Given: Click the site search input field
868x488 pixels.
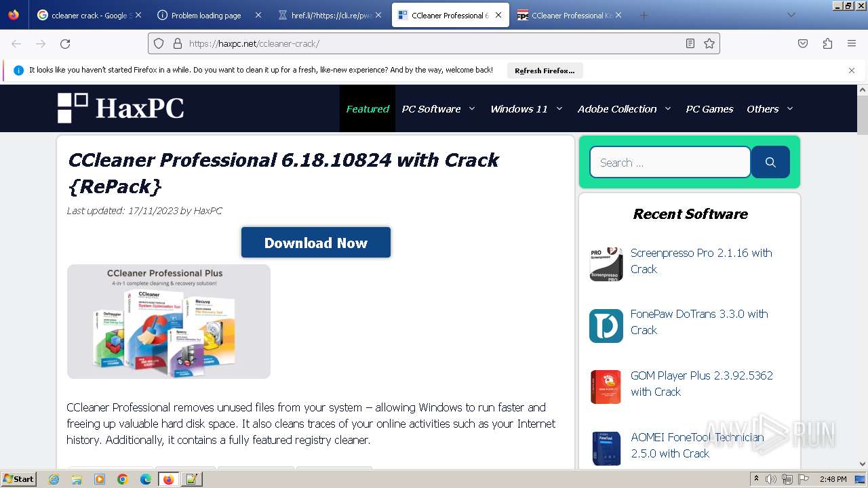Looking at the screenshot, I should coord(670,163).
